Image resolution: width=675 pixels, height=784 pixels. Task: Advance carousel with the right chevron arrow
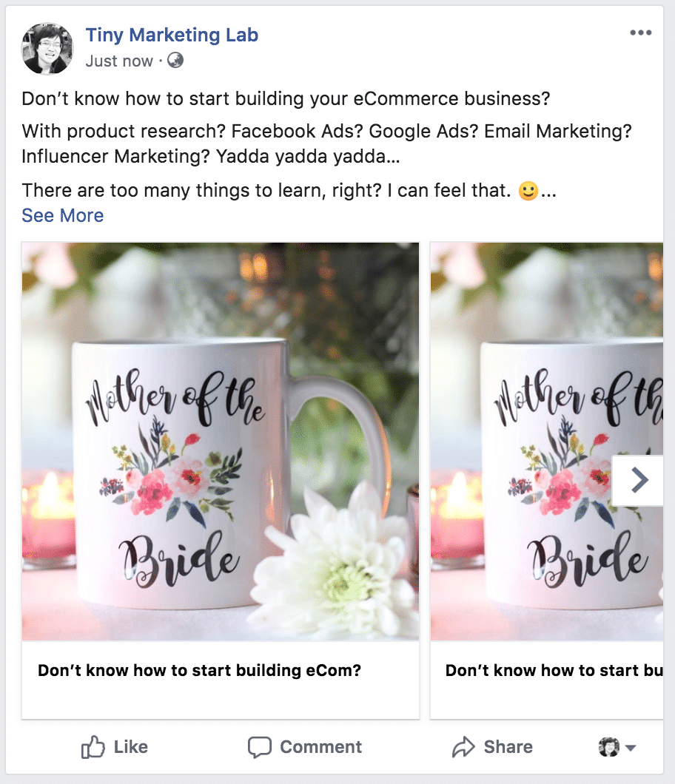coord(638,480)
